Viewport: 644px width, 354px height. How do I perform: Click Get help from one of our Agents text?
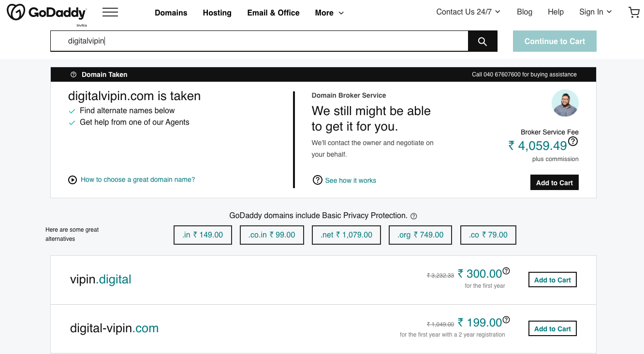pos(134,122)
